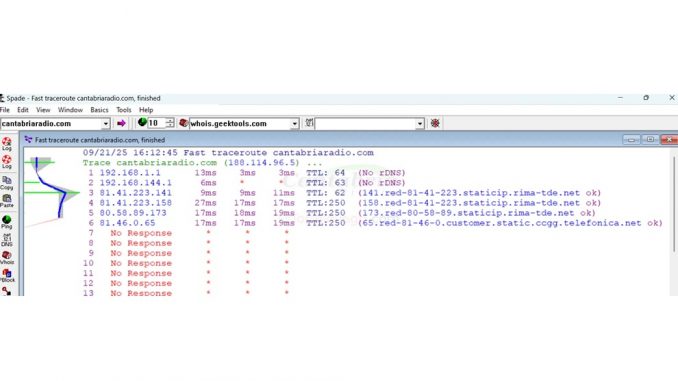Open the Whois tool in the sidebar
Viewport: 678px width, 381px height.
coord(6,257)
